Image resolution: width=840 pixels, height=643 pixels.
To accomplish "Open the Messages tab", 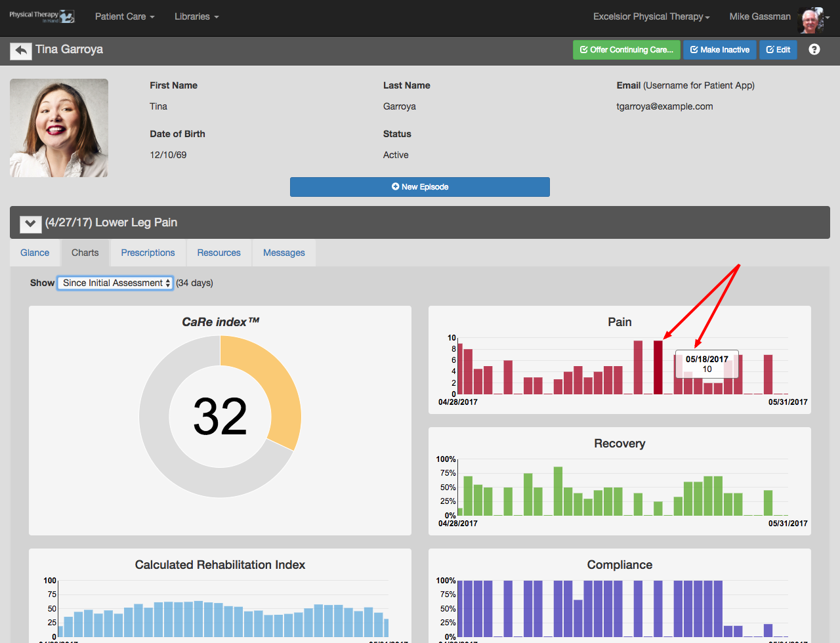I will tap(283, 253).
